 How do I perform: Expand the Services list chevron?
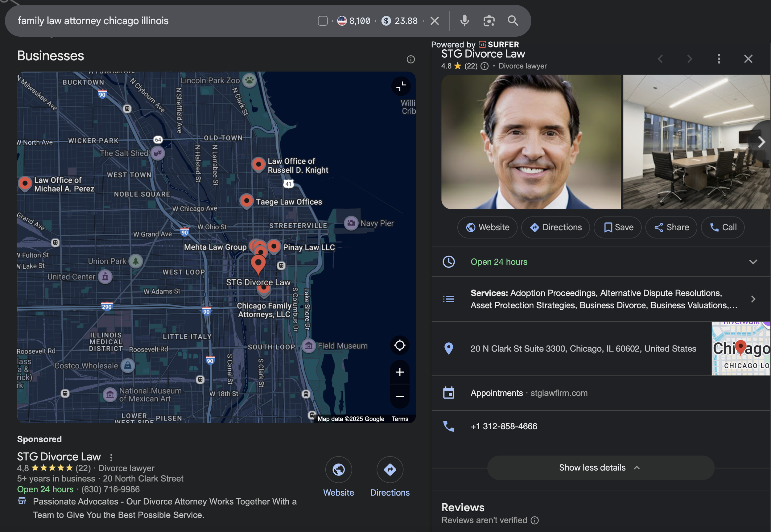(x=753, y=299)
